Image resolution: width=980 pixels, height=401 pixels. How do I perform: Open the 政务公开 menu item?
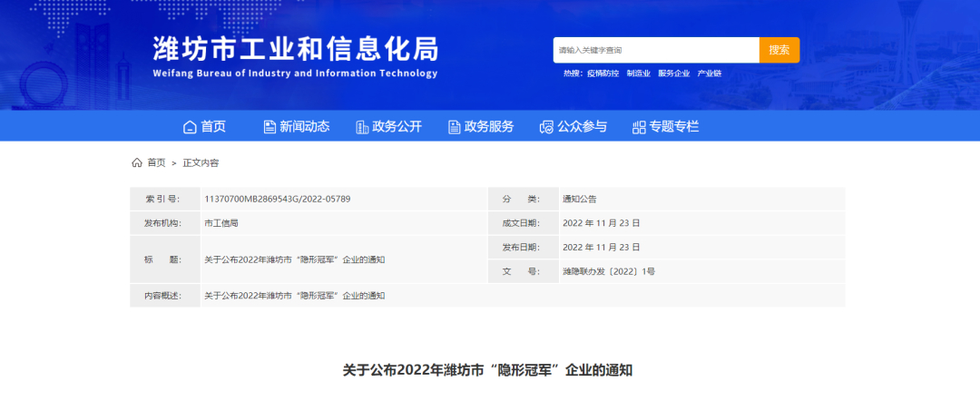click(x=397, y=127)
